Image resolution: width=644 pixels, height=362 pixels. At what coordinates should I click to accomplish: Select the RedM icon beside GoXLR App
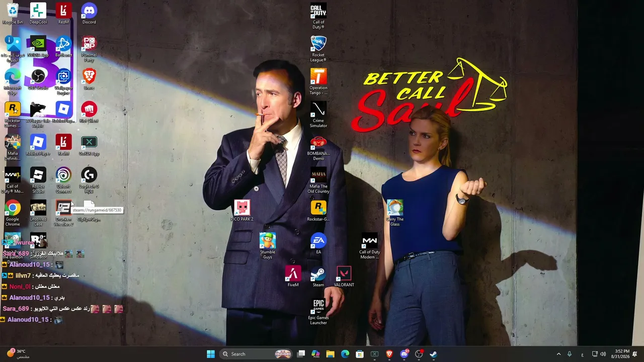pos(63,145)
